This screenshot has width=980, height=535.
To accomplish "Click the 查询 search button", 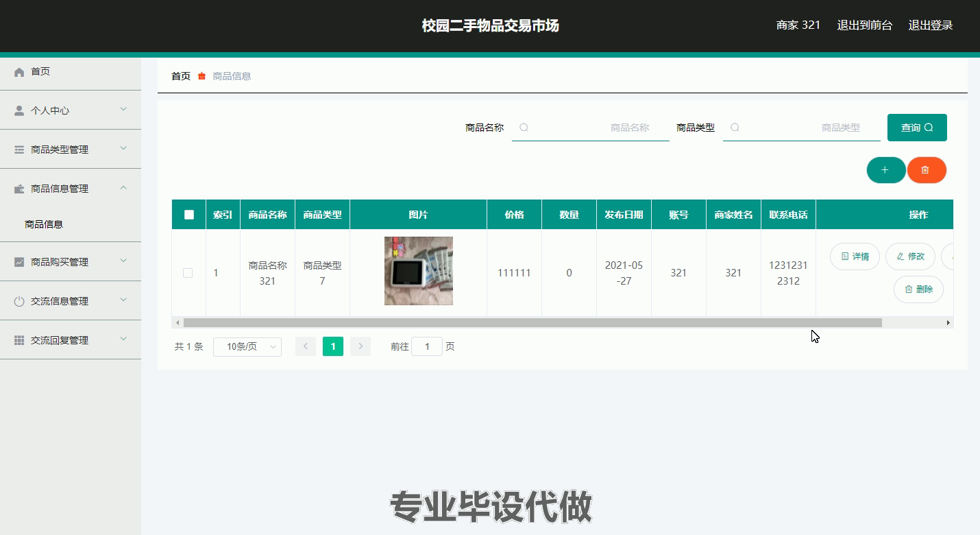I will coord(917,128).
